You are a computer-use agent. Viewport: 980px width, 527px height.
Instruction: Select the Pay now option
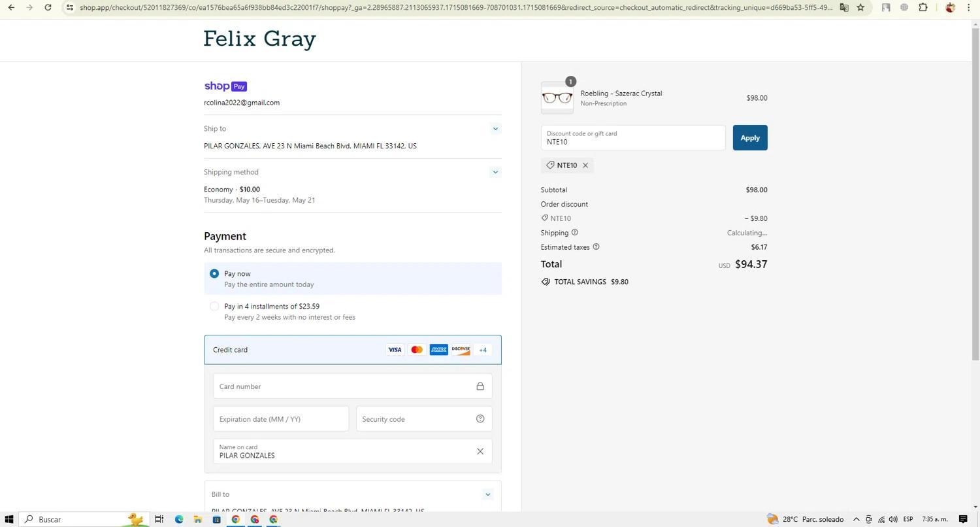coord(353,279)
